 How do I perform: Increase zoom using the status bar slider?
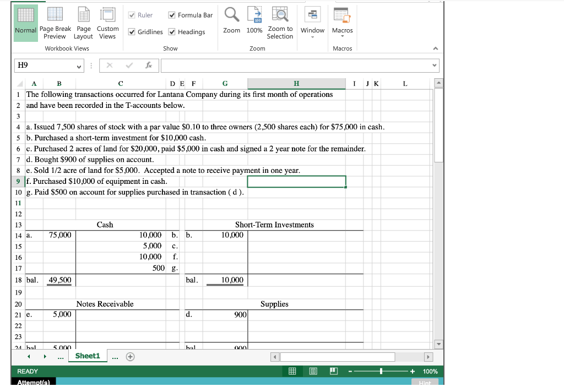[x=412, y=371]
